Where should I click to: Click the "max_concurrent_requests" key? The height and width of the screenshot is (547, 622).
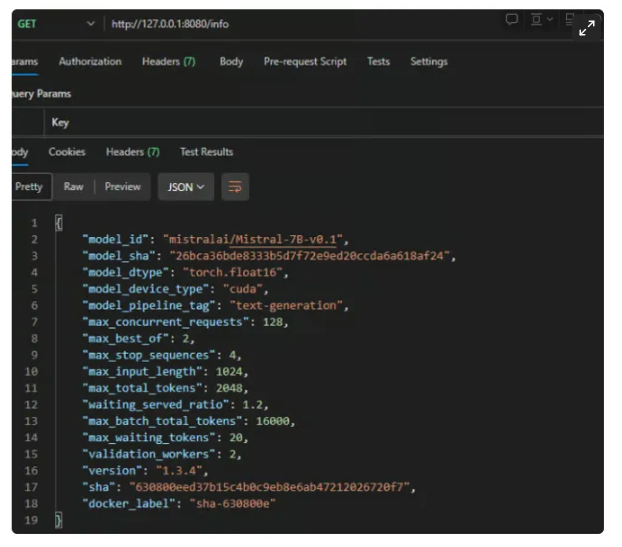coord(165,322)
